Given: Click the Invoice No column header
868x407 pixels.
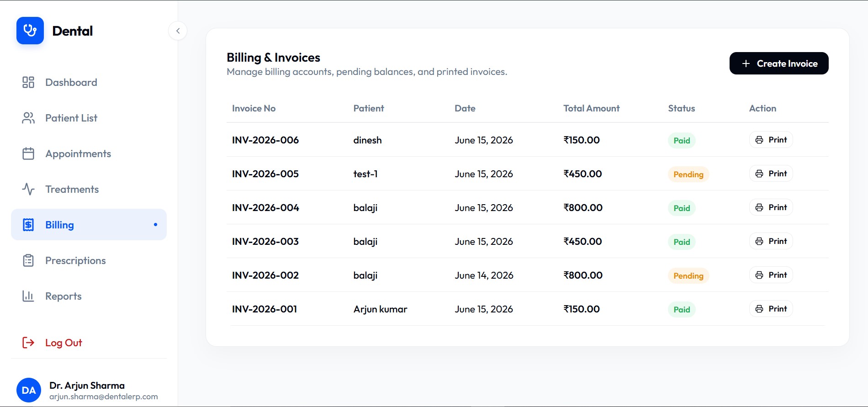Looking at the screenshot, I should point(254,108).
